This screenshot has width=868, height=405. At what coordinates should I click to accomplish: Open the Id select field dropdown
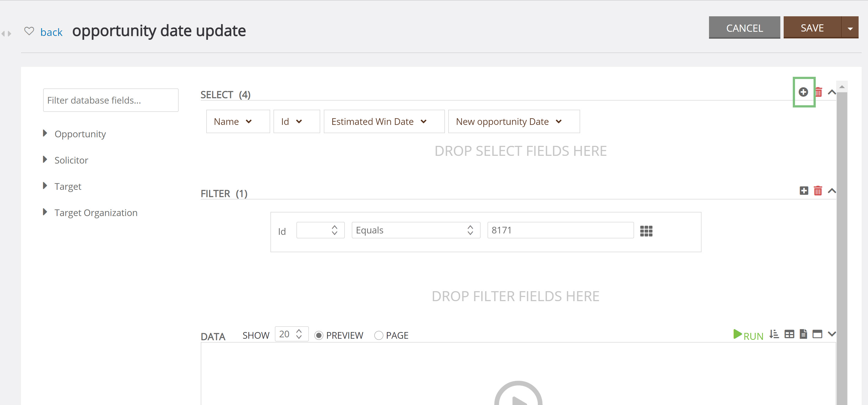[x=296, y=122]
